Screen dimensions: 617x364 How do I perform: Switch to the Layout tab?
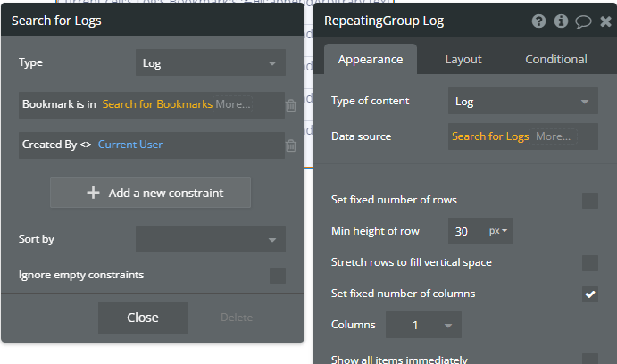tap(463, 60)
